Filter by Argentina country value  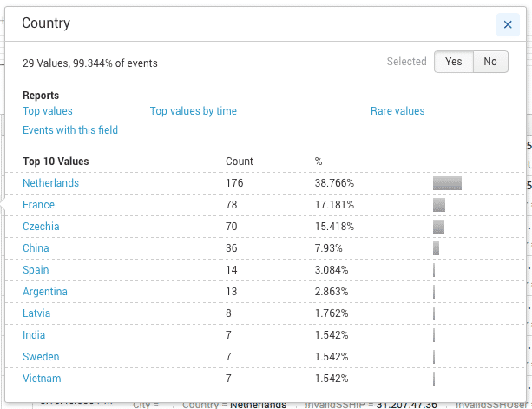pyautogui.click(x=45, y=292)
